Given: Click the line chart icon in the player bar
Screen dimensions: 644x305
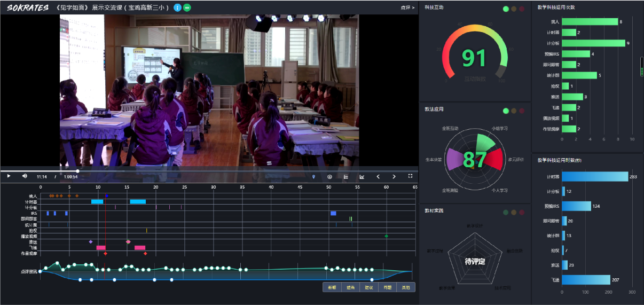Looking at the screenshot, I should tap(362, 176).
